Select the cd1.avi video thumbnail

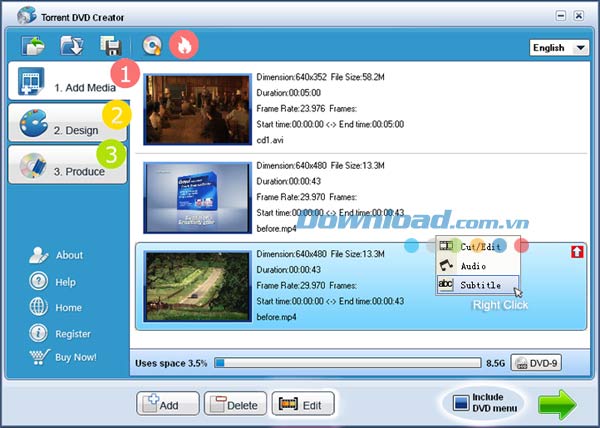197,109
